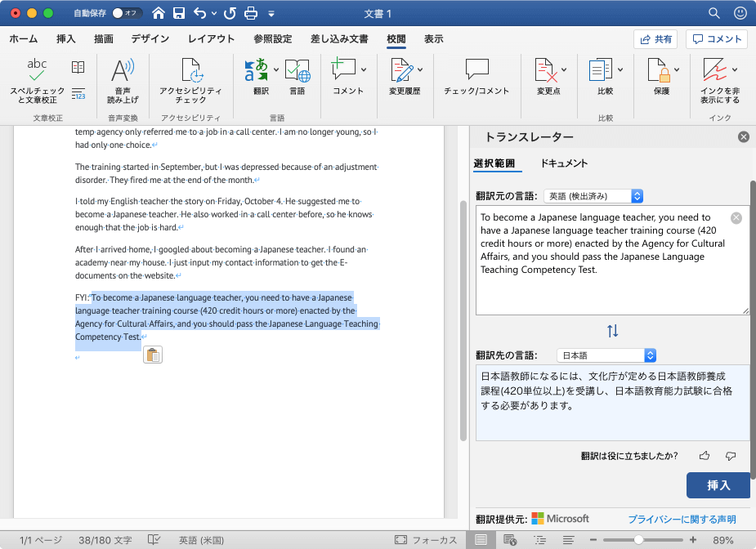Open the thesaurus book icon

click(78, 67)
